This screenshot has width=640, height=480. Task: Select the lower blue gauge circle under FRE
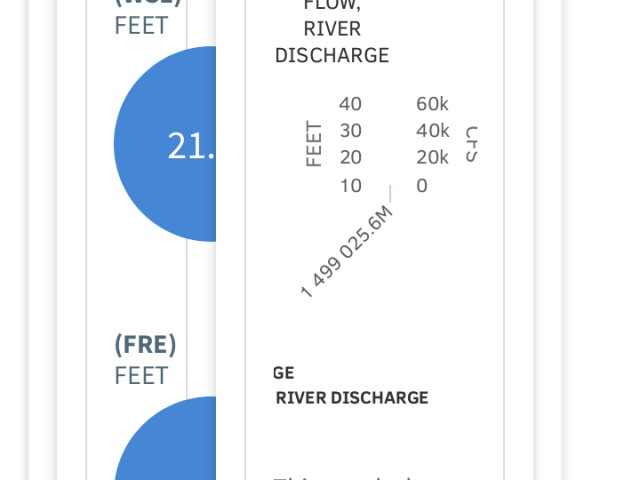(165, 438)
